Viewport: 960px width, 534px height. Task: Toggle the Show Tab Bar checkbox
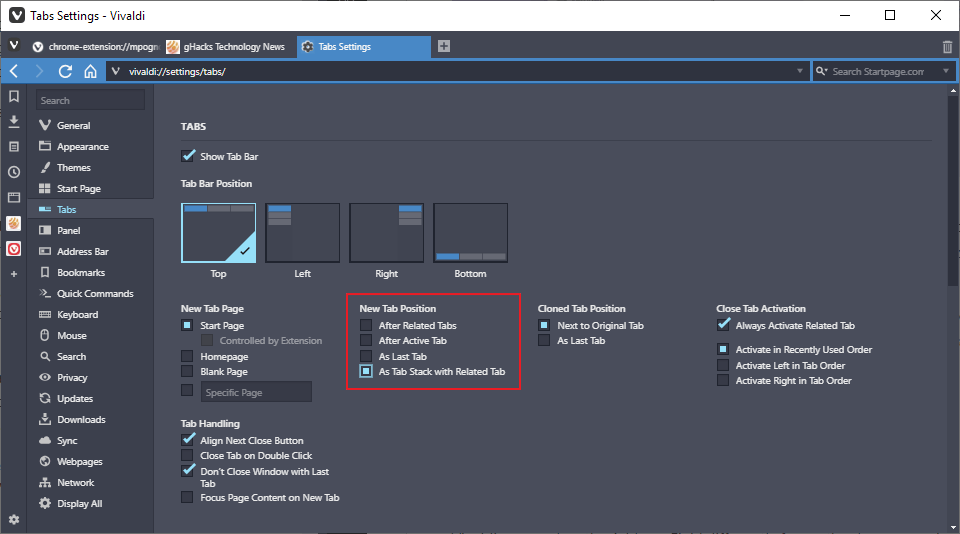click(x=188, y=156)
